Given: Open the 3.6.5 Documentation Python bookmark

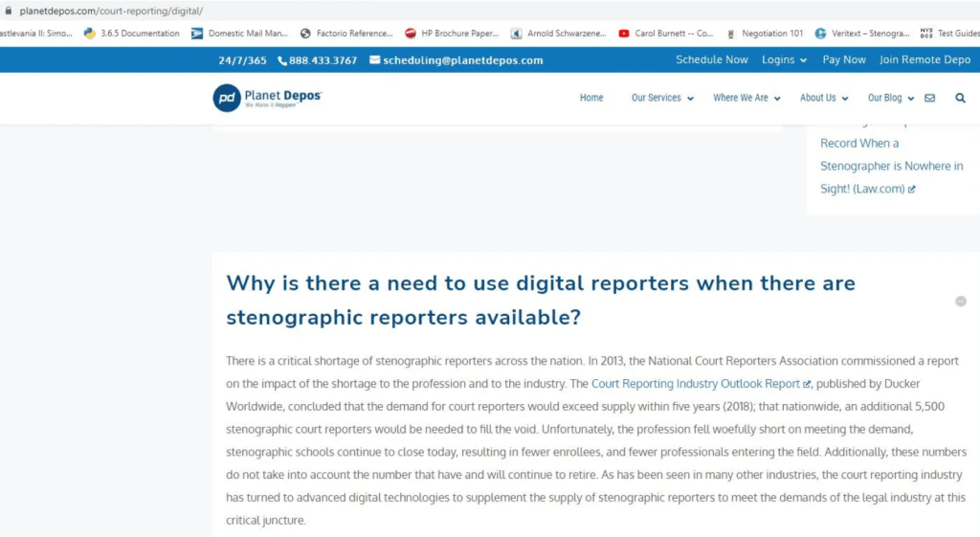Looking at the screenshot, I should coord(132,34).
